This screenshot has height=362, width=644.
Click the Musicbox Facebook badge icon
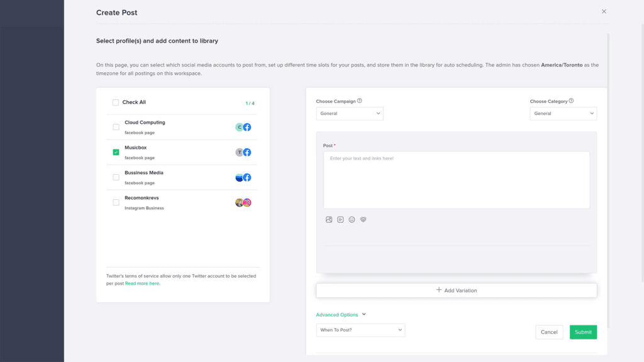coord(247,152)
